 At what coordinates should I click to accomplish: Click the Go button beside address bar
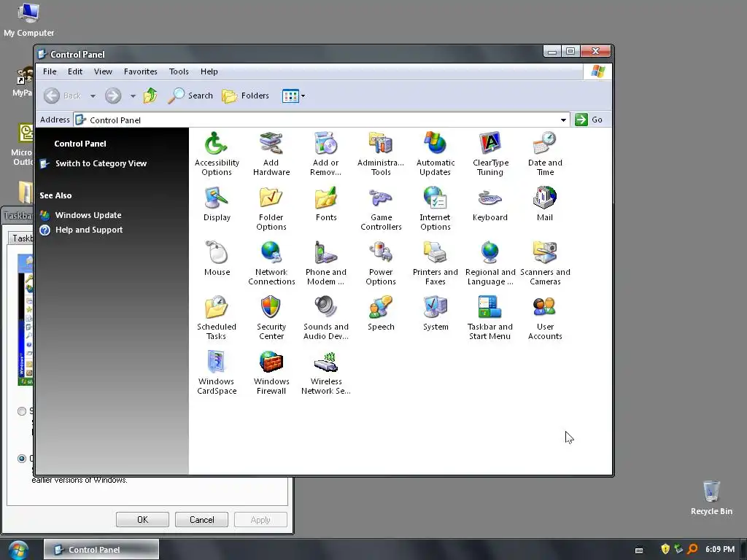click(x=589, y=120)
